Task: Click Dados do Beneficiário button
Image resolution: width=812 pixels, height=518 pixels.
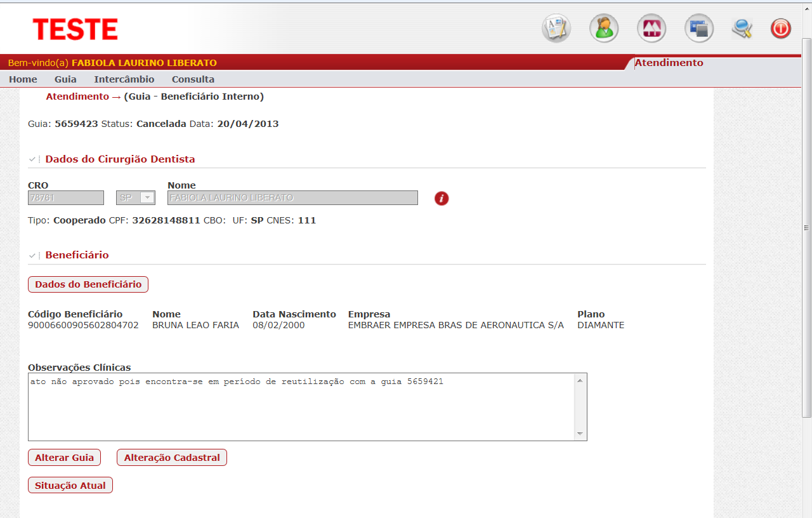Action: (x=88, y=284)
